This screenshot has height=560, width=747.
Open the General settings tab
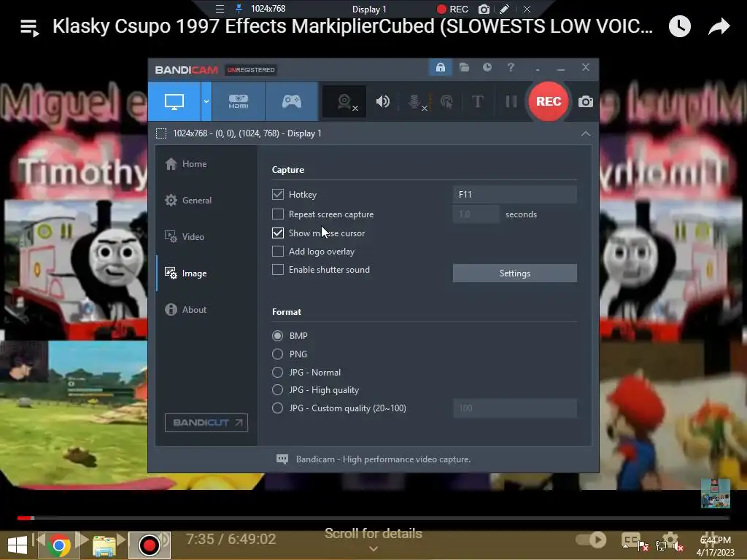click(x=188, y=201)
